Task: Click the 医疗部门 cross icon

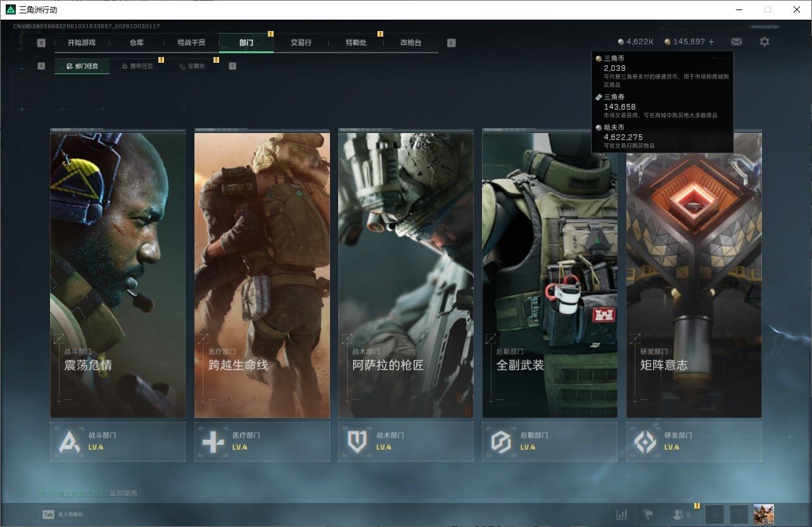Action: pos(213,441)
